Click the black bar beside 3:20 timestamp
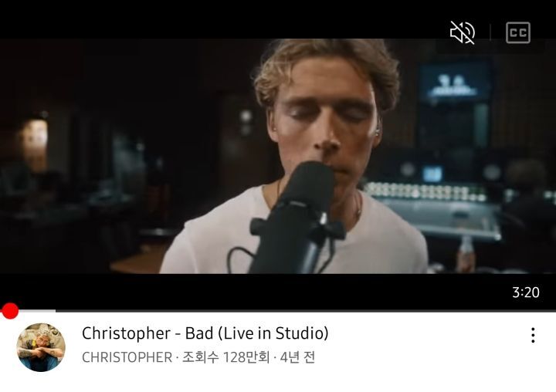Screen dimensions: 556x392 pyautogui.click(x=256, y=292)
